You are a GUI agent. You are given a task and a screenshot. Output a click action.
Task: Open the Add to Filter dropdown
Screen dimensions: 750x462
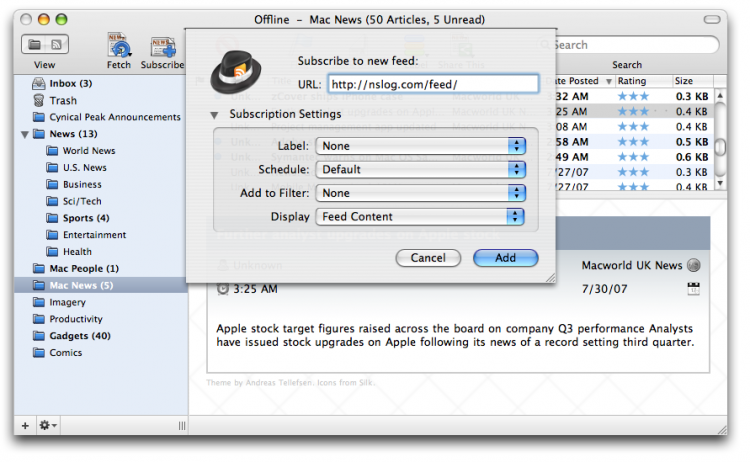tap(421, 193)
